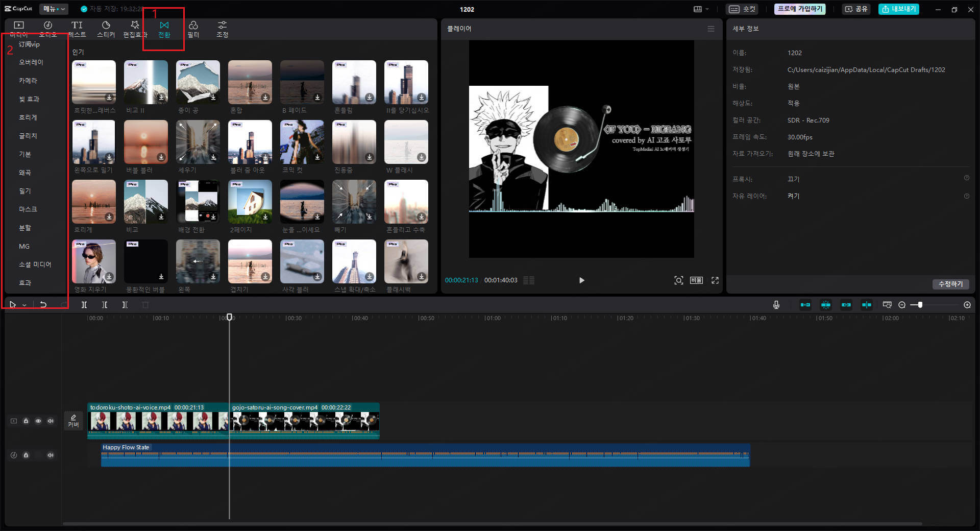
Task: Lock the video track
Action: pyautogui.click(x=26, y=421)
